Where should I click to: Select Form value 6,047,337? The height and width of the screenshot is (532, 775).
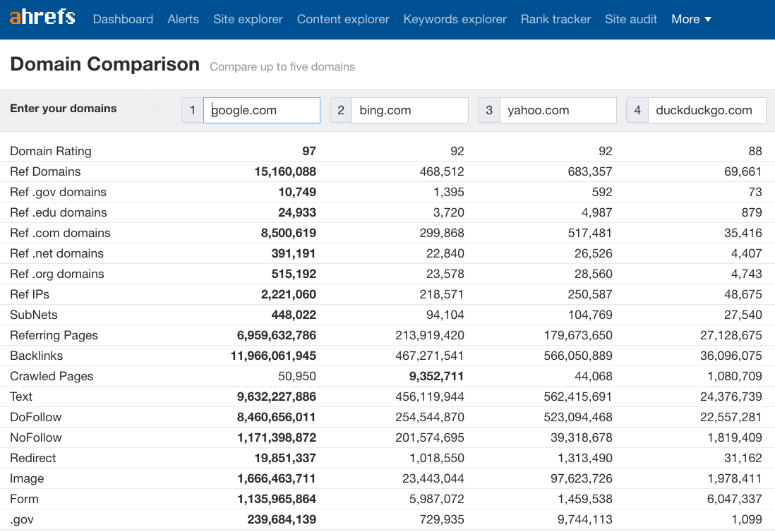(x=735, y=499)
